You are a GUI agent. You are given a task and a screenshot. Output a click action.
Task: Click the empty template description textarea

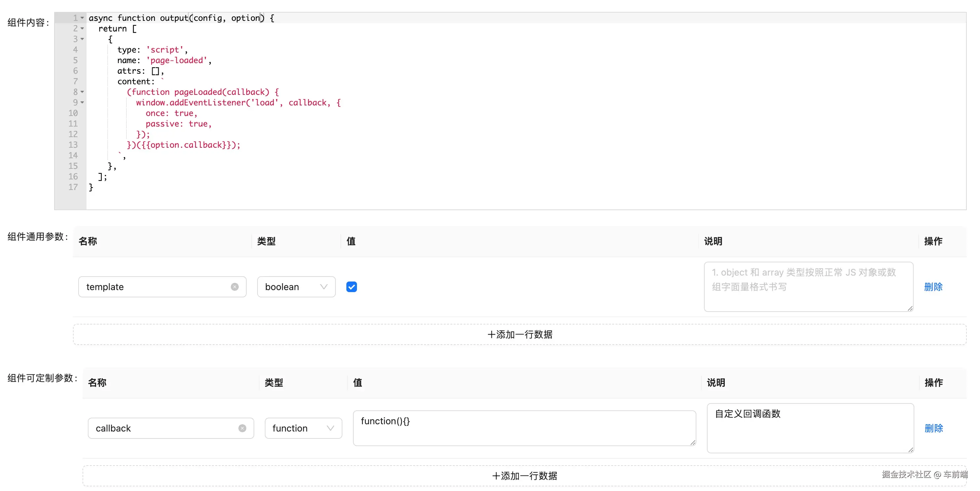[808, 286]
